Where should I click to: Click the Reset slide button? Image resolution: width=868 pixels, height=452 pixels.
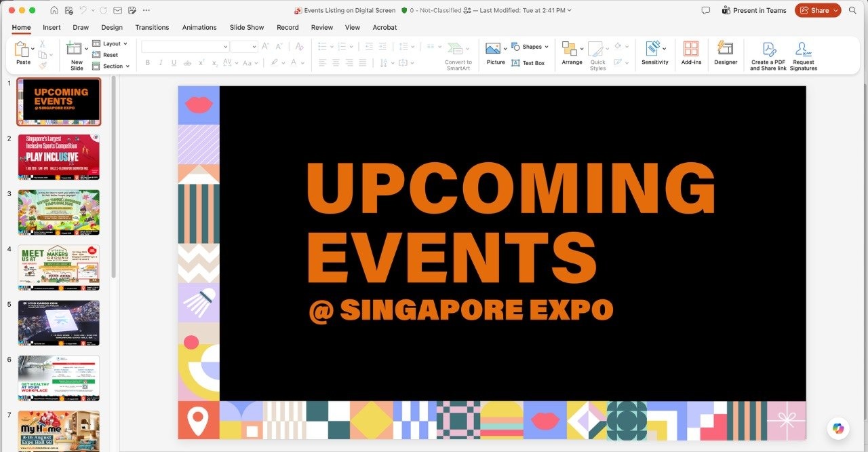(105, 55)
